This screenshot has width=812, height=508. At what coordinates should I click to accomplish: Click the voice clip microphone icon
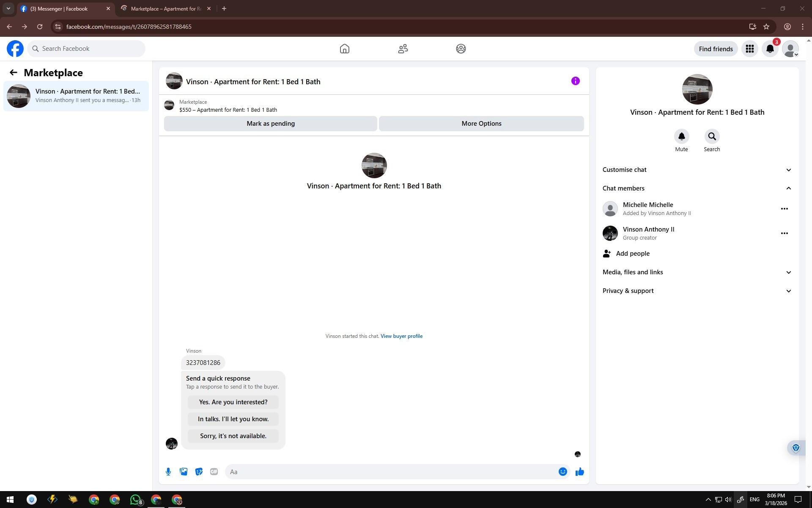pyautogui.click(x=168, y=472)
